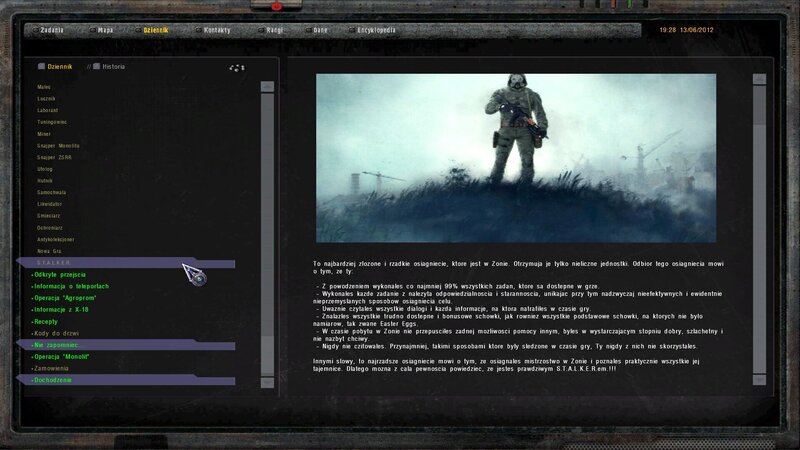Screen dimensions: 800x450
Task: Select the Lucznik entry
Action: click(46, 99)
